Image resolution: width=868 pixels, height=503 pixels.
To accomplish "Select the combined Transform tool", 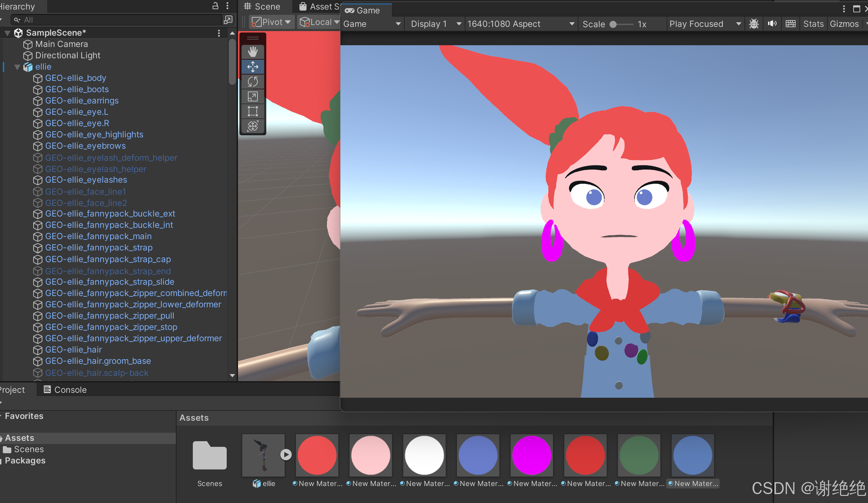I will [x=252, y=126].
